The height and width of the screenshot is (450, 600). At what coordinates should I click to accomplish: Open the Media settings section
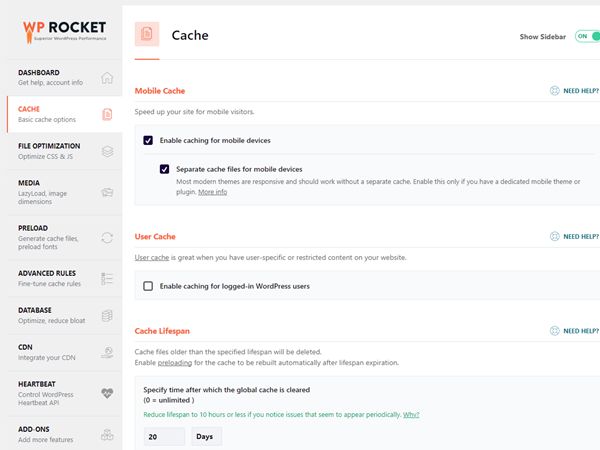[64, 192]
